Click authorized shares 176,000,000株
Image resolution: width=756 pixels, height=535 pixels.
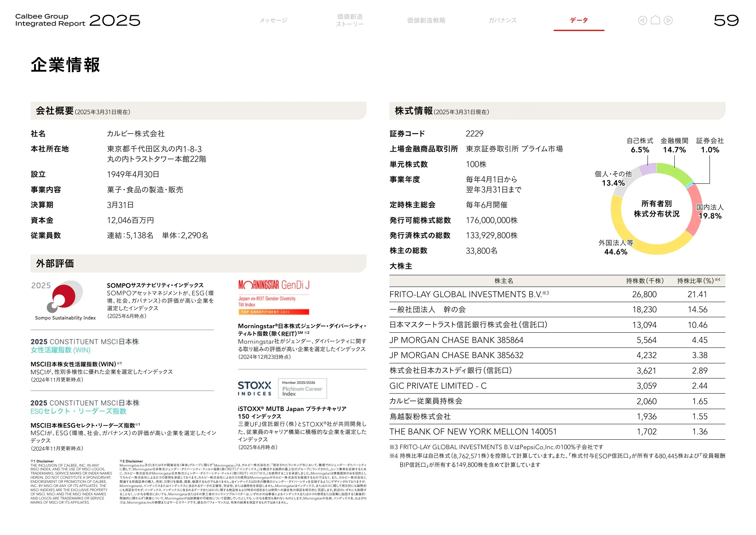(492, 220)
